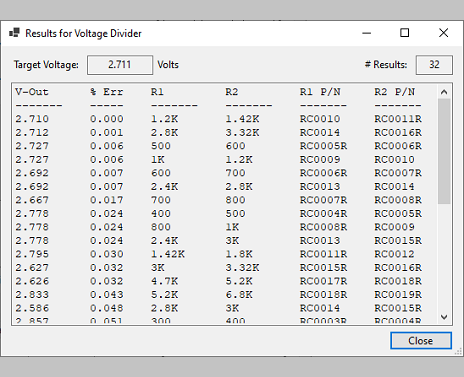Click R2 value 1K in the 800 row
Screen dimensions: 464x377
point(232,227)
